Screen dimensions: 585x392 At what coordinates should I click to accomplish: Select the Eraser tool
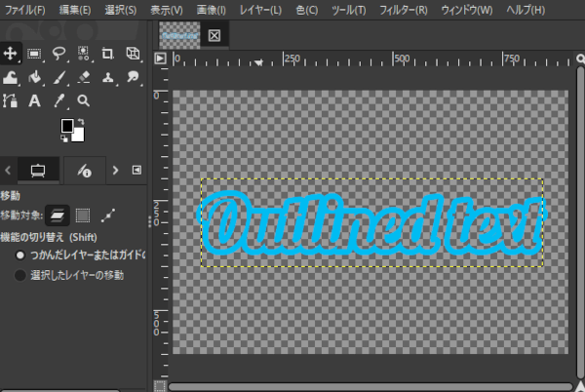[x=84, y=77]
